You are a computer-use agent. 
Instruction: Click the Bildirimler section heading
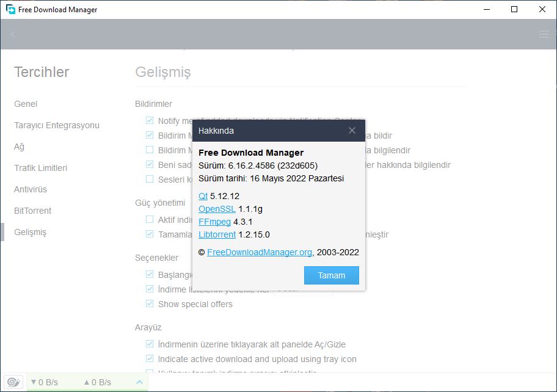(x=153, y=104)
